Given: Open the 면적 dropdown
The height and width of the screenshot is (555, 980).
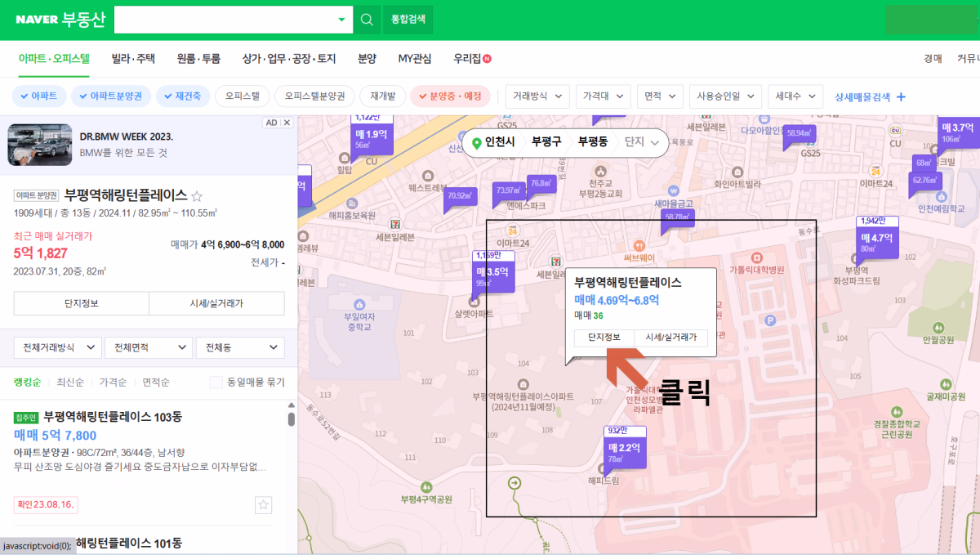Looking at the screenshot, I should point(660,96).
